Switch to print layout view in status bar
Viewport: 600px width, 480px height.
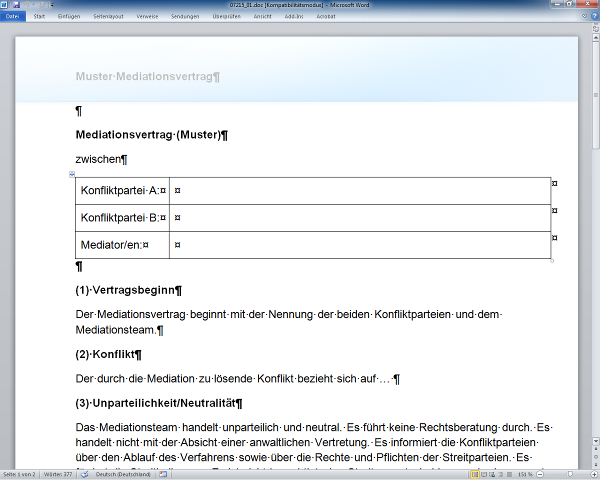pyautogui.click(x=474, y=473)
